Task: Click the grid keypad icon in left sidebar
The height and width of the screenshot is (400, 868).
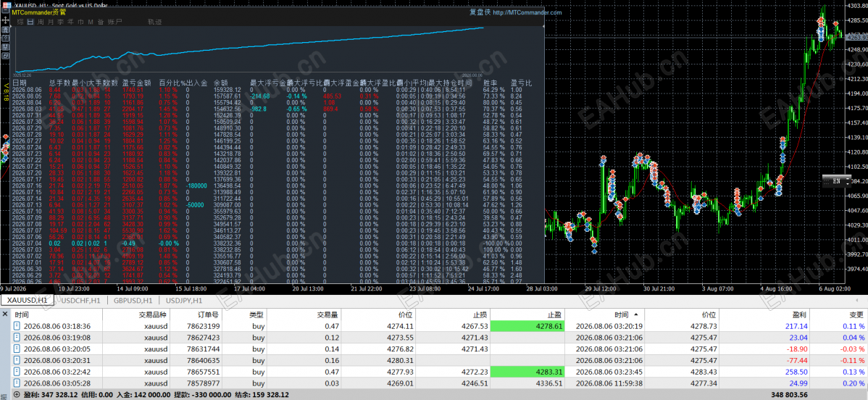Action: tap(6, 47)
